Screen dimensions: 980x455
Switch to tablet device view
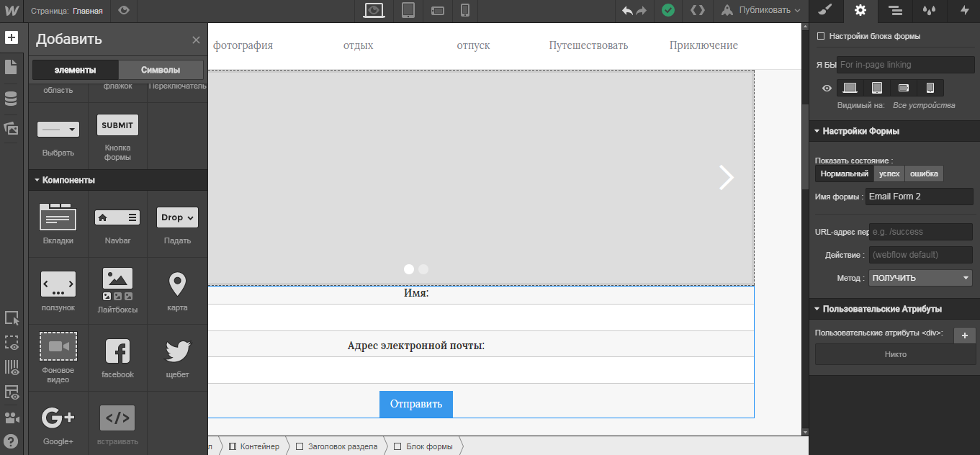[x=408, y=10]
